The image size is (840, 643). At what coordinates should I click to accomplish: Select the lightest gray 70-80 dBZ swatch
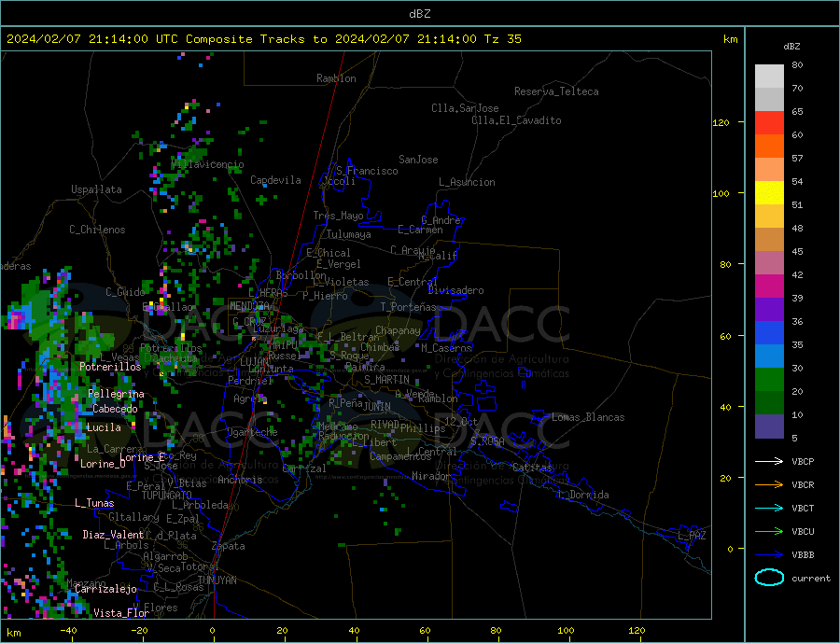click(x=769, y=77)
